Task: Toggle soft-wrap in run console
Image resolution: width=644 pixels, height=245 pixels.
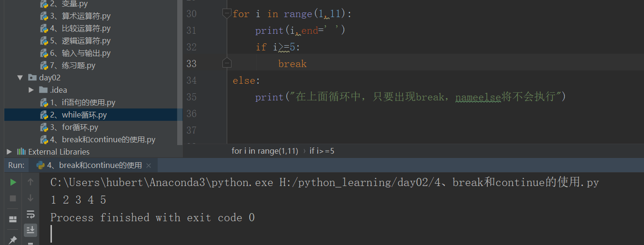Action: point(30,214)
